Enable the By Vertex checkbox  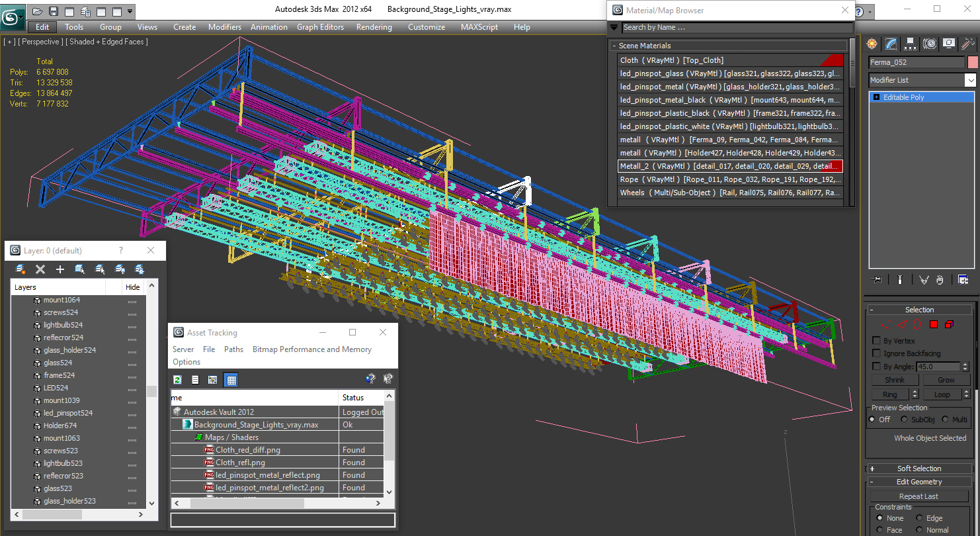pyautogui.click(x=877, y=341)
